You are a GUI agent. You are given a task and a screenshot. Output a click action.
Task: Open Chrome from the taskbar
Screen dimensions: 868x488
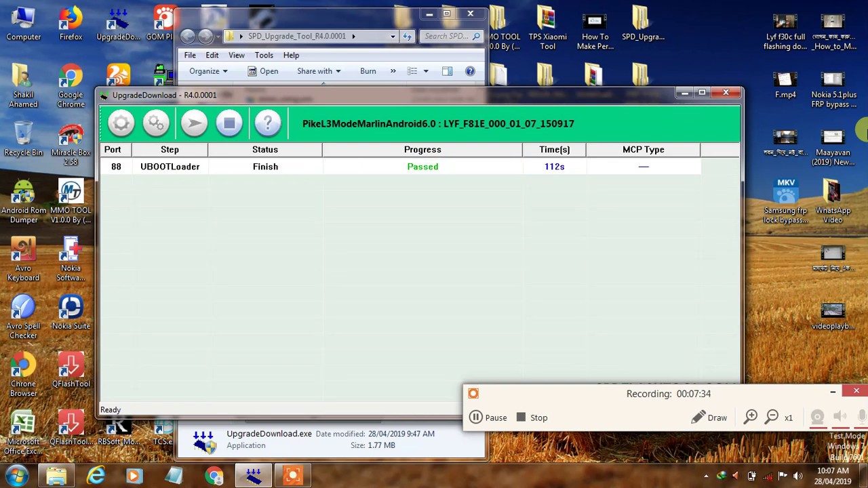pyautogui.click(x=214, y=476)
